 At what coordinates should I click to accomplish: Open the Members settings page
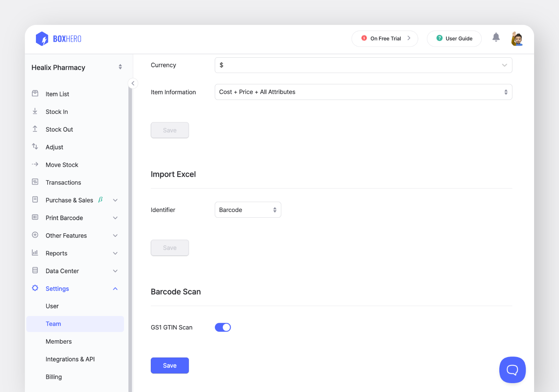(x=59, y=341)
